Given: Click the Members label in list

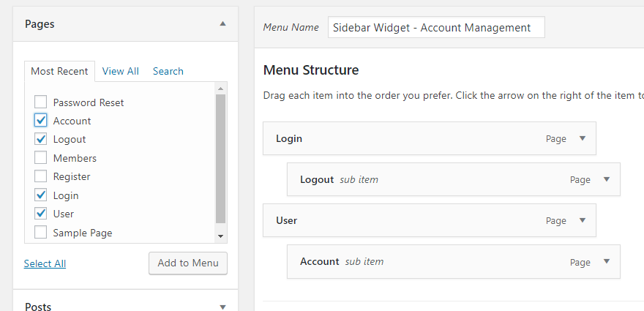Looking at the screenshot, I should (x=75, y=158).
